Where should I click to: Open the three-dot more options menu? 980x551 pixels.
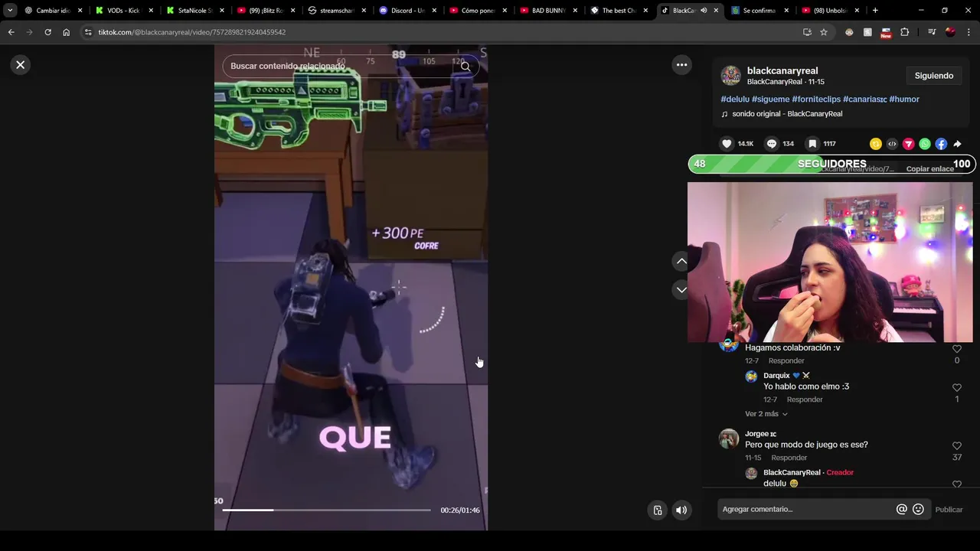tap(681, 65)
